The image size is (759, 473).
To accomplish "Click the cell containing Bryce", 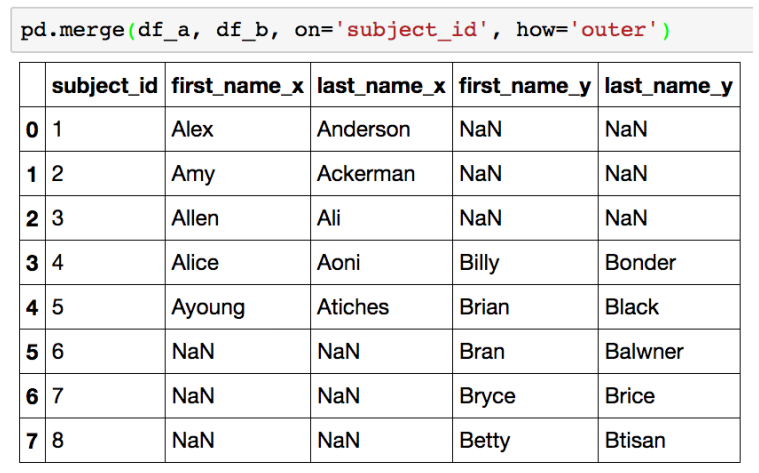I will pyautogui.click(x=525, y=396).
